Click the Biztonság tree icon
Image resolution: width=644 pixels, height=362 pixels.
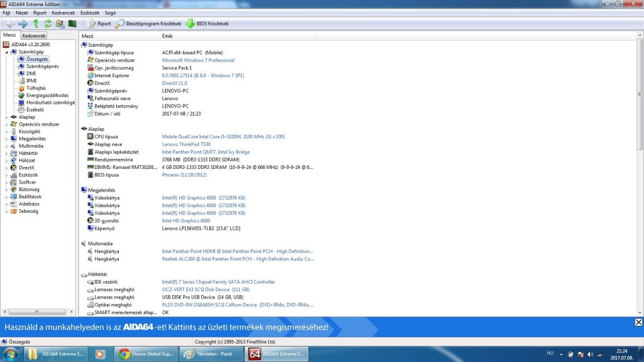tap(14, 190)
